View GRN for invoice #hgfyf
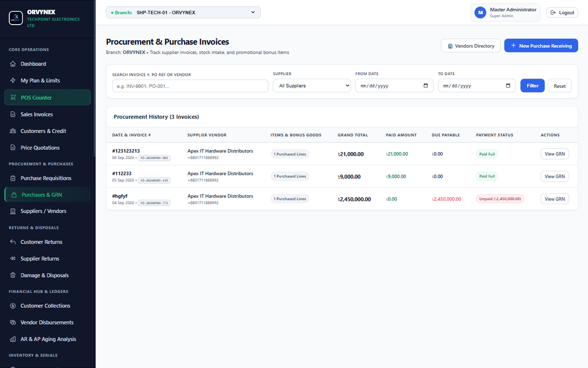 click(555, 199)
